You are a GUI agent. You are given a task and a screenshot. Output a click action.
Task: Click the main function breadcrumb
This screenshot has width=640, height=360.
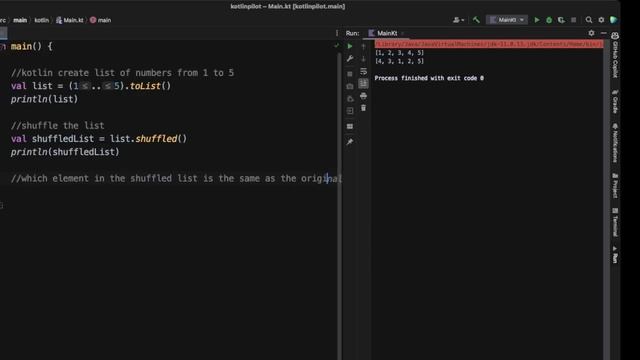click(100, 20)
